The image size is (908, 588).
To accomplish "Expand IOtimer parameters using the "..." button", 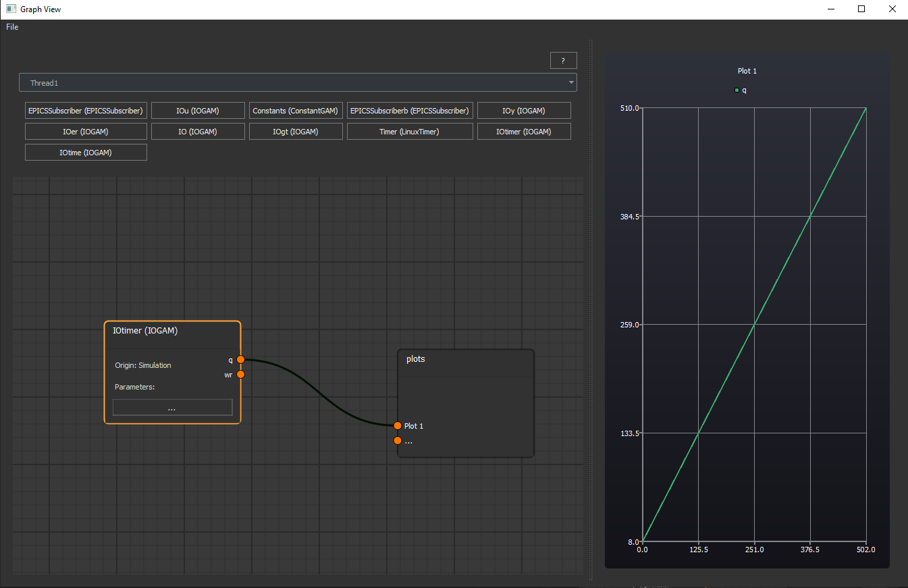I will pos(172,406).
